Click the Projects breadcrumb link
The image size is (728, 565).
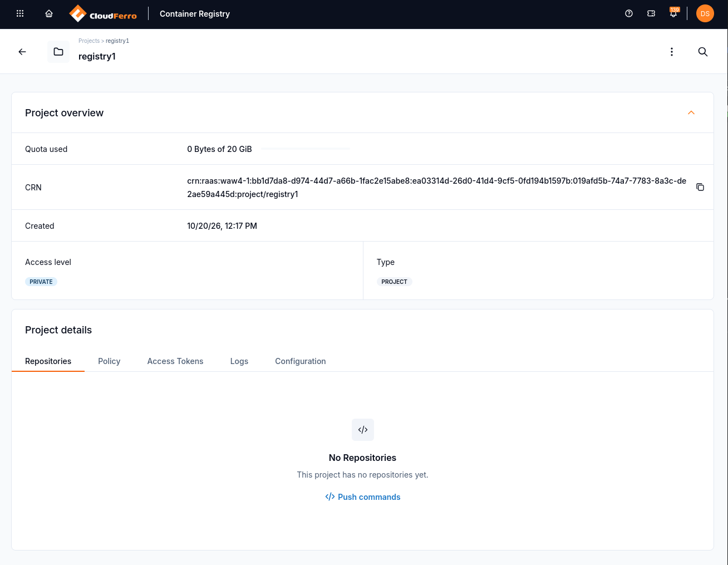tap(89, 41)
